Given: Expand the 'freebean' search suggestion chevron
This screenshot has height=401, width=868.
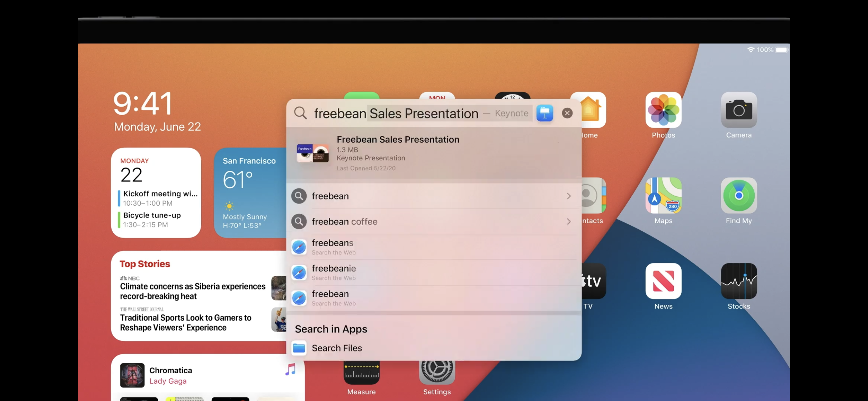Looking at the screenshot, I should tap(569, 196).
